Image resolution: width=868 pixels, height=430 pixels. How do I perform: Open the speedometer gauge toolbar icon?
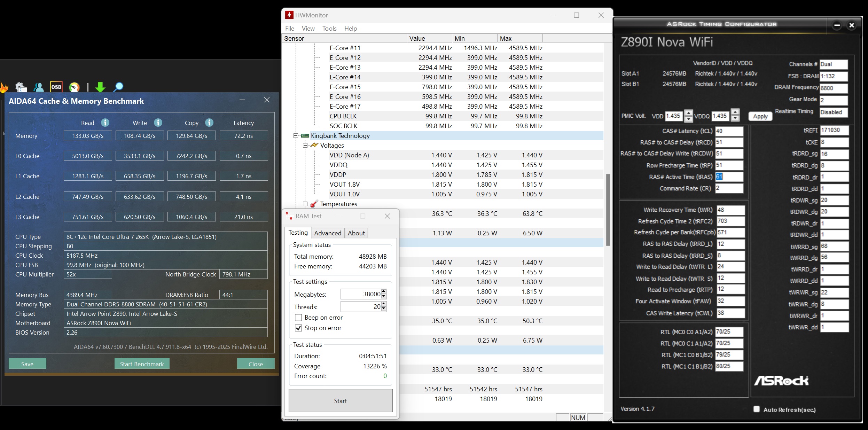(74, 87)
